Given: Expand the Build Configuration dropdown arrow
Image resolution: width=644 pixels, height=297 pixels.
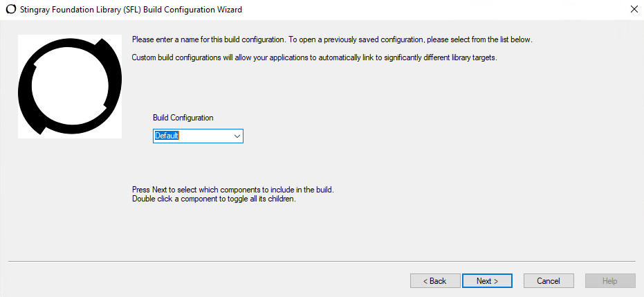Looking at the screenshot, I should click(237, 136).
